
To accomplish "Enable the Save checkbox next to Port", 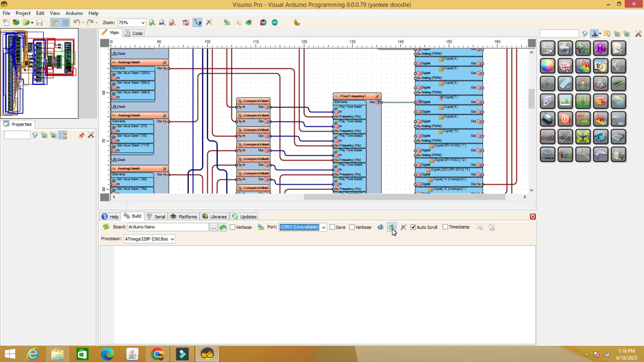I will tap(332, 227).
